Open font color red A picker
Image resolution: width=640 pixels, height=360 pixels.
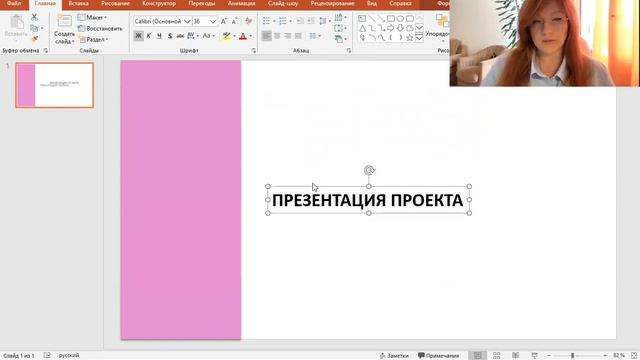point(251,36)
